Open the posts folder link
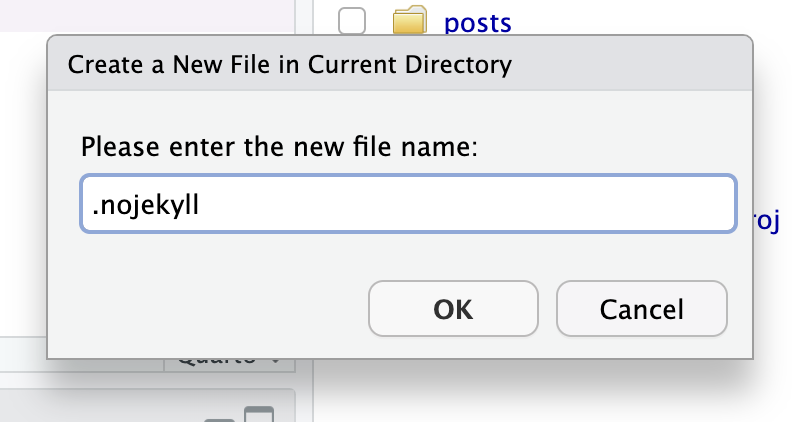 pos(477,23)
